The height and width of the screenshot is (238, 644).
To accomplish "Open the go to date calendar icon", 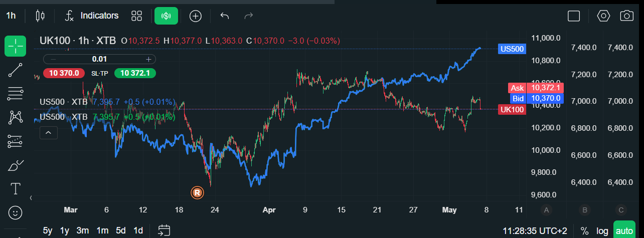I will pos(164,230).
